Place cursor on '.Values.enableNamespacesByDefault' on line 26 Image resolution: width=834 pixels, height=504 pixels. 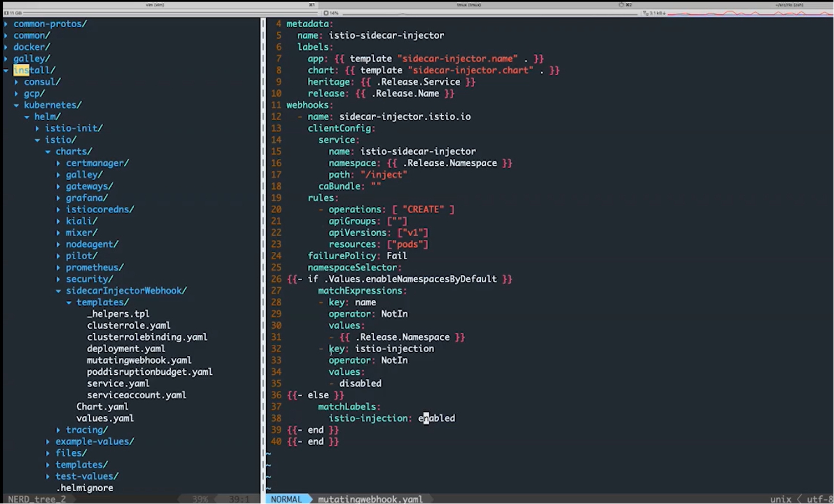pyautogui.click(x=410, y=279)
